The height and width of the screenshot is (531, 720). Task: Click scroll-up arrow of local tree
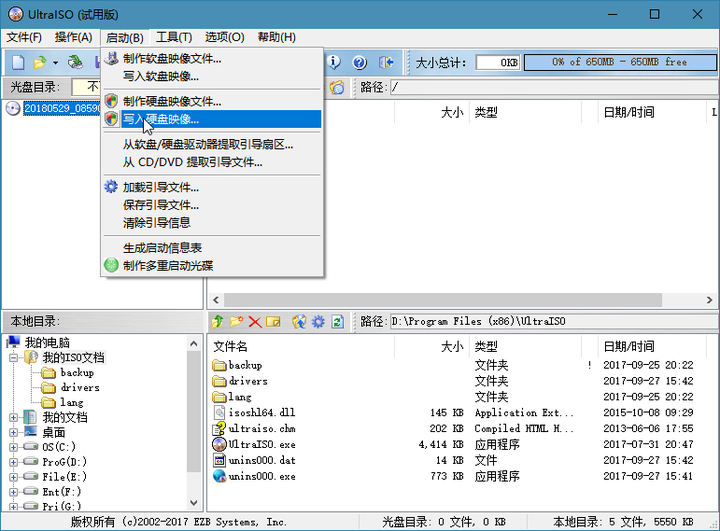[x=194, y=344]
